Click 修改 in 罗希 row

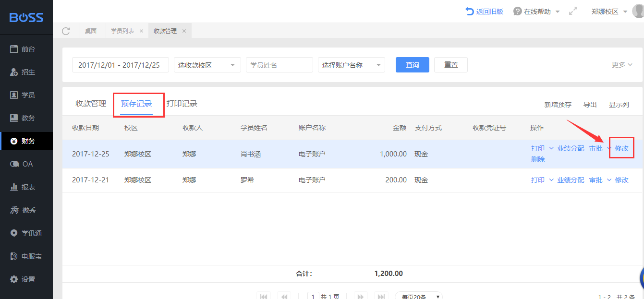pyautogui.click(x=622, y=180)
